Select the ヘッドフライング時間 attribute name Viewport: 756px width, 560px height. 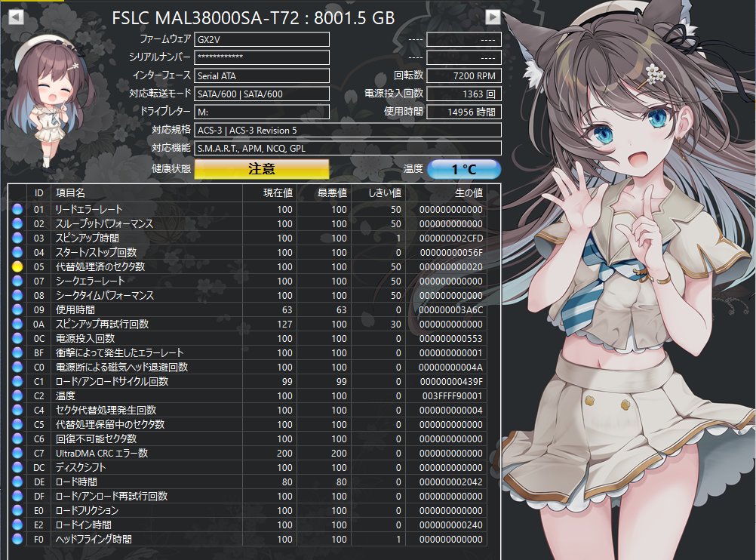coord(94,539)
